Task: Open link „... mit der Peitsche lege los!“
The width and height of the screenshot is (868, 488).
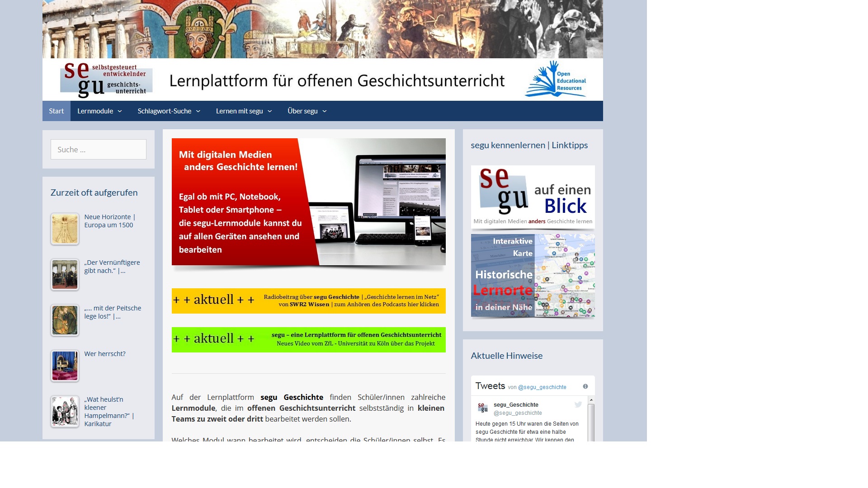Action: [x=113, y=312]
